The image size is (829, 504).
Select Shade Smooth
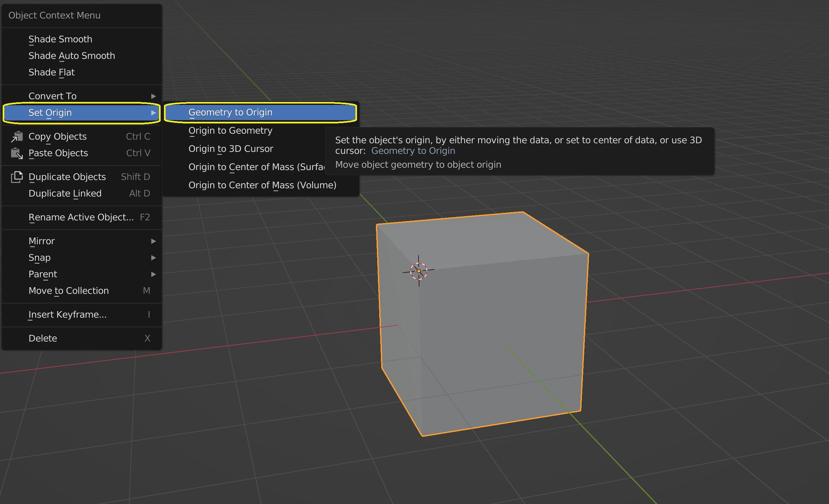coord(60,39)
